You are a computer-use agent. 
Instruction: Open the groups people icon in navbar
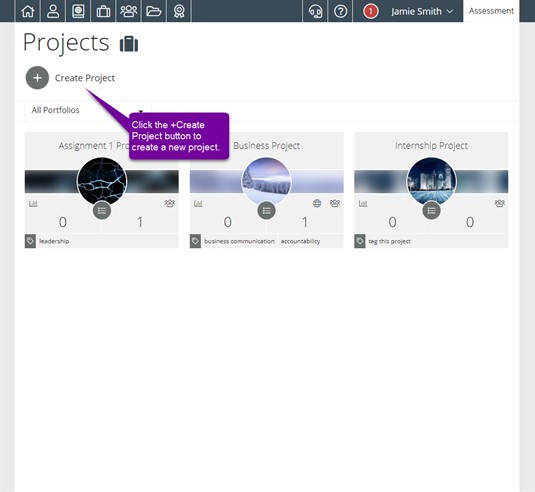(129, 11)
